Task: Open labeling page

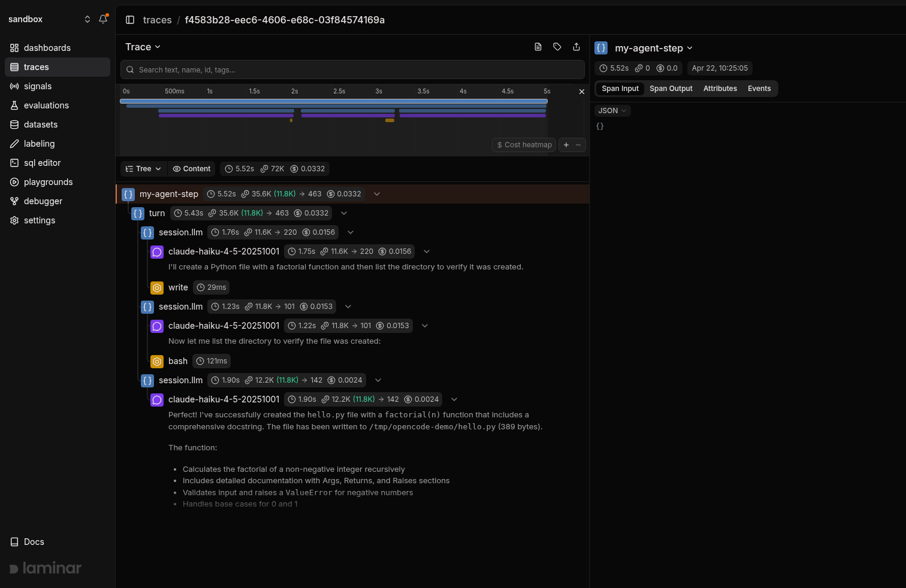Action: 58,144
